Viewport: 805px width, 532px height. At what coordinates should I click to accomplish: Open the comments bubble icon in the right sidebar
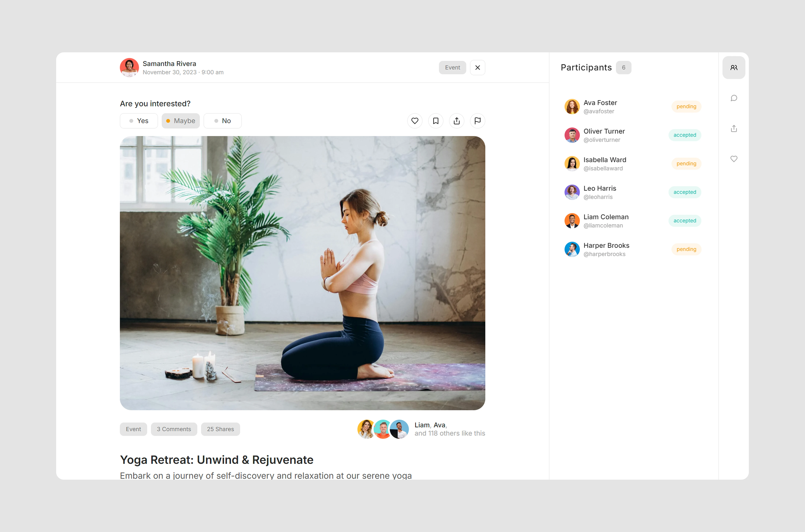point(734,98)
